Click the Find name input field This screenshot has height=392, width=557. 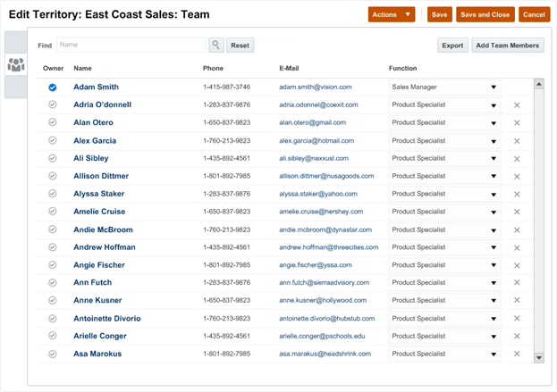131,45
